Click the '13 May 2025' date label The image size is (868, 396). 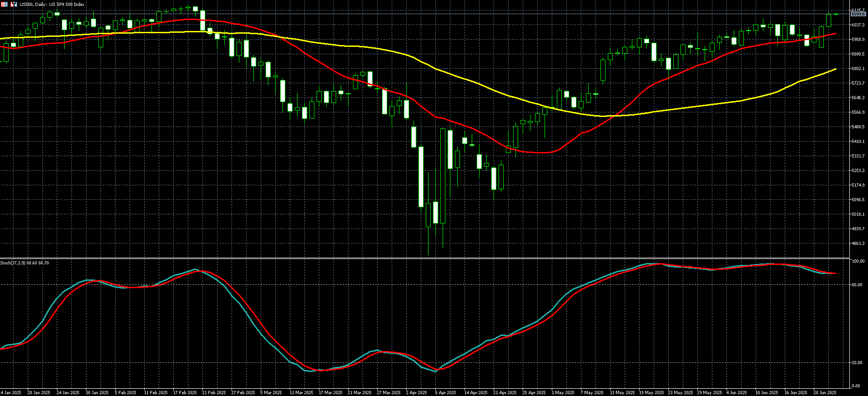coord(622,392)
